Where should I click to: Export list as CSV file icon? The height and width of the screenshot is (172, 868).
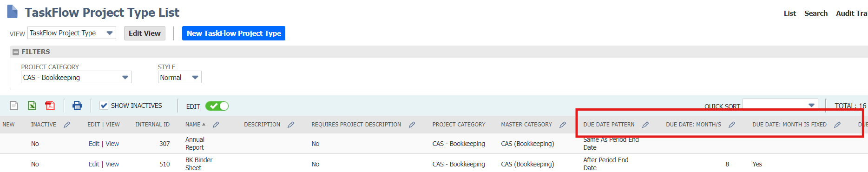coord(14,106)
